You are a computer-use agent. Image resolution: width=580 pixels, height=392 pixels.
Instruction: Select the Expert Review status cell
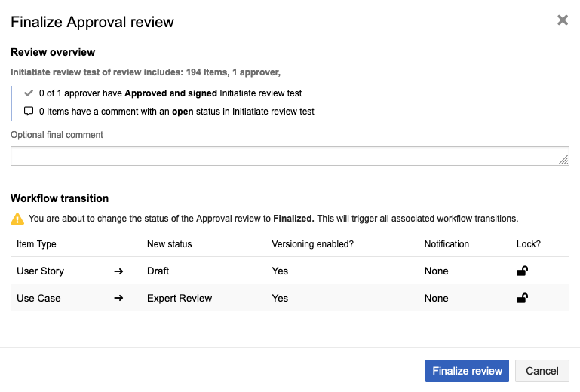click(x=180, y=299)
